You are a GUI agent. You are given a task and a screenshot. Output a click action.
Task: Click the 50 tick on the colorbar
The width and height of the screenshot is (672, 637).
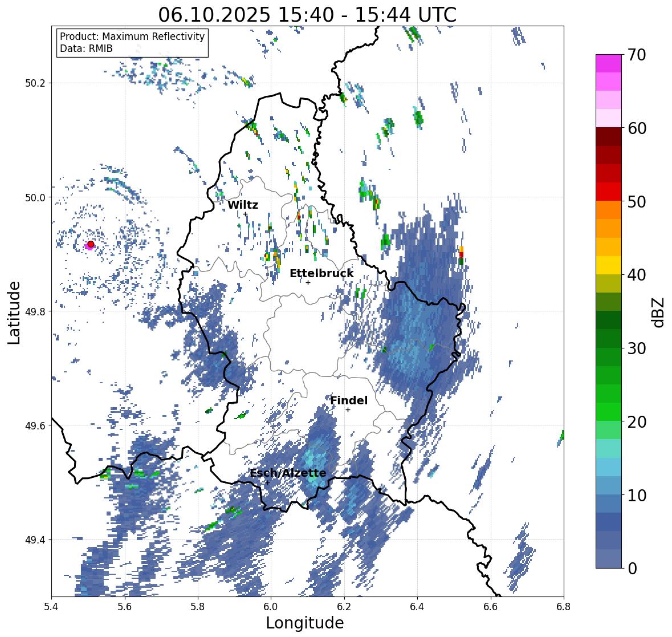coord(637,201)
